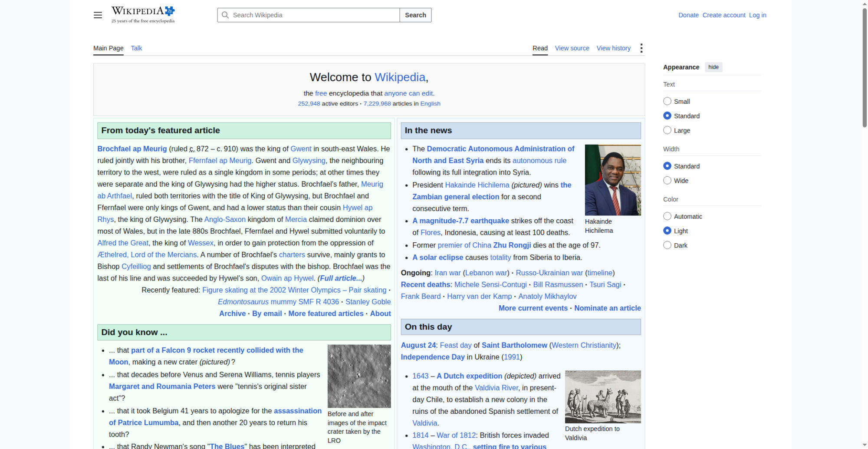This screenshot has width=868, height=449.
Task: Open the Log in link
Action: point(757,15)
